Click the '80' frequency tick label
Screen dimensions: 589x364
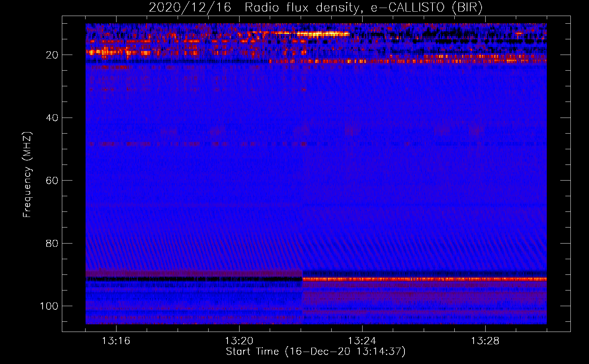click(x=52, y=243)
